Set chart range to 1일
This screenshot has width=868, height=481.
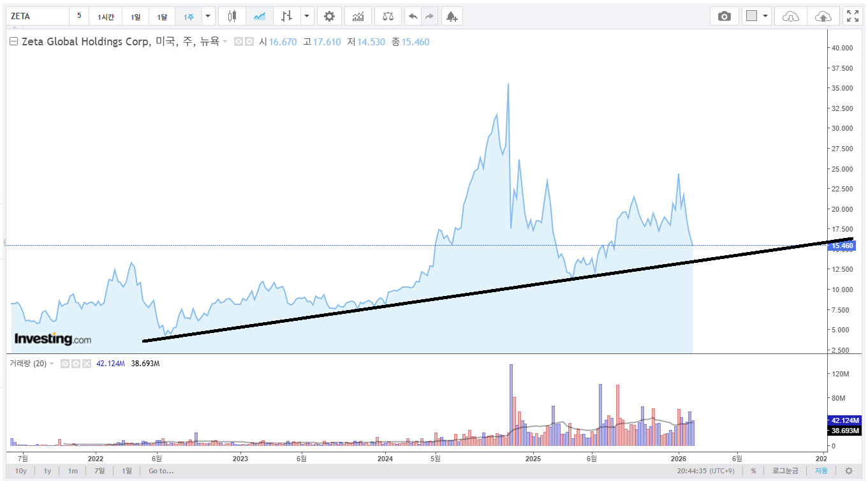tap(127, 471)
